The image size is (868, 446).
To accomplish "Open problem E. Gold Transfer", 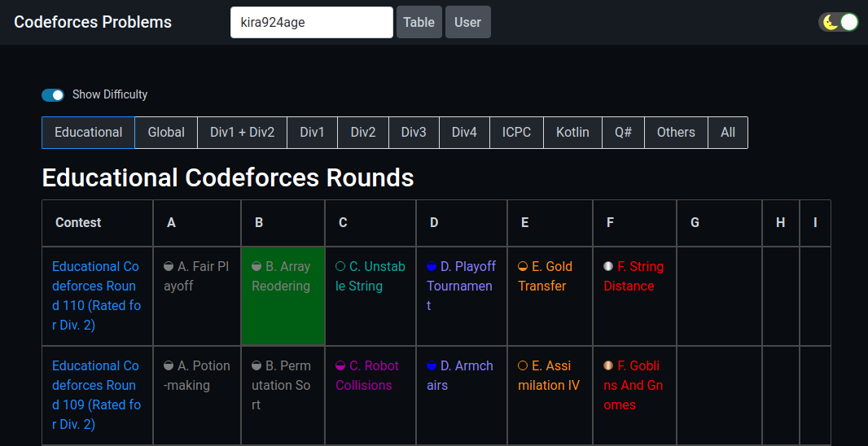I will click(546, 276).
